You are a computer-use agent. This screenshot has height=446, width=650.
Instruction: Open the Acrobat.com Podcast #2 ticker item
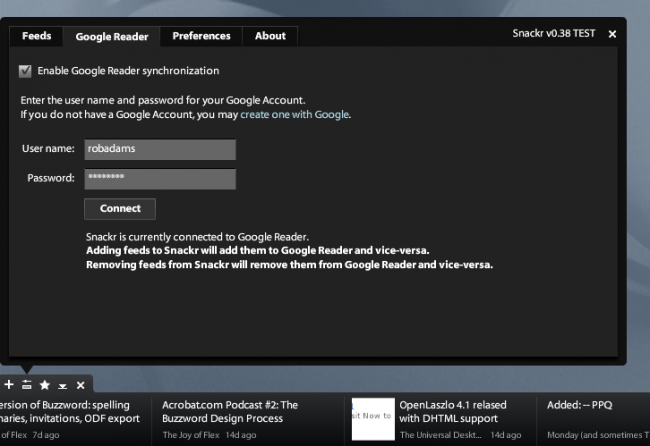coord(232,412)
